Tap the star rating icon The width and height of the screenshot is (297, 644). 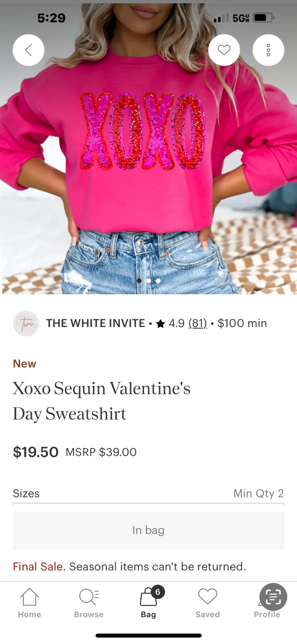click(x=161, y=324)
